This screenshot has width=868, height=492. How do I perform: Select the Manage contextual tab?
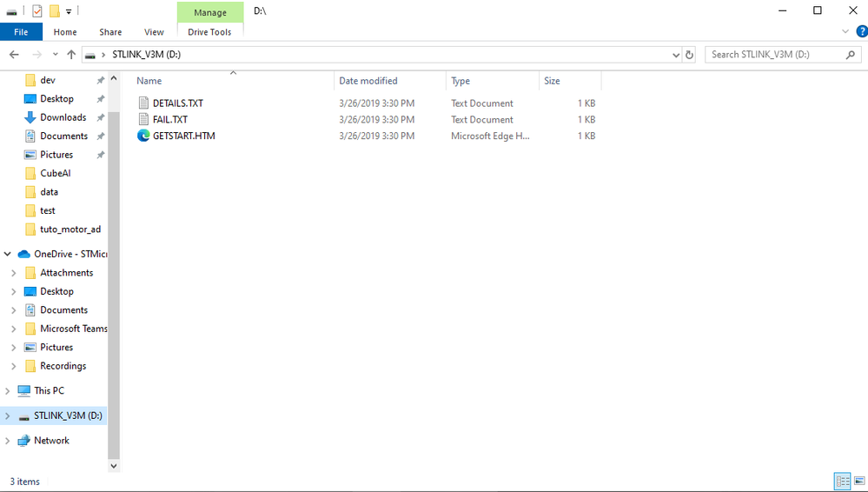(x=210, y=12)
